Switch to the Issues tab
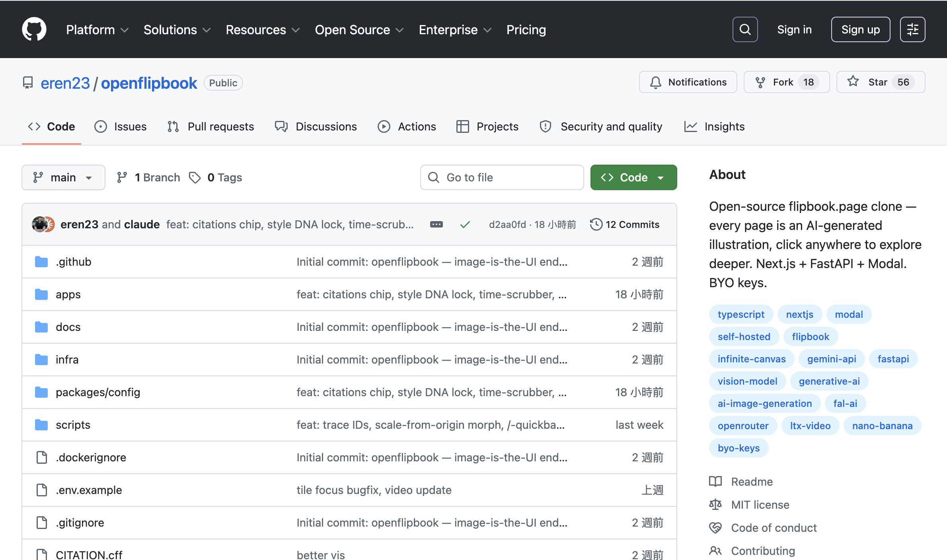Image resolution: width=947 pixels, height=560 pixels. pyautogui.click(x=121, y=126)
